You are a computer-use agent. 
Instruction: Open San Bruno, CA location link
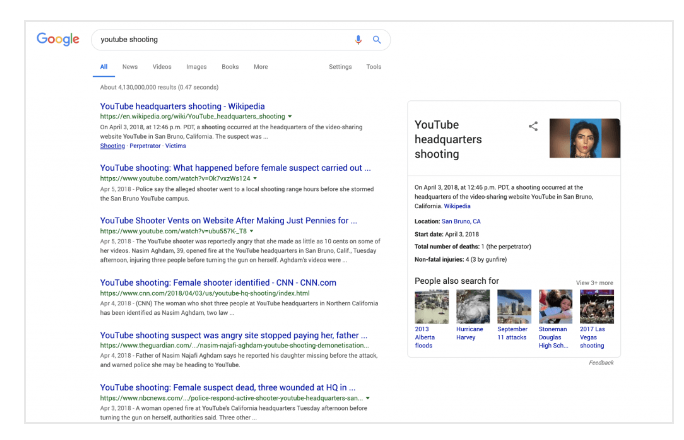461,222
